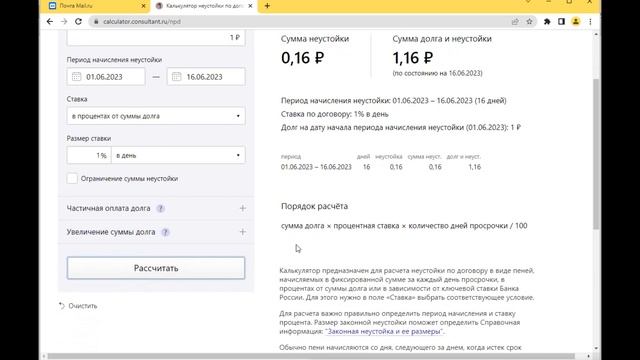Open link Законная неустойка и ее размеры

click(384, 331)
